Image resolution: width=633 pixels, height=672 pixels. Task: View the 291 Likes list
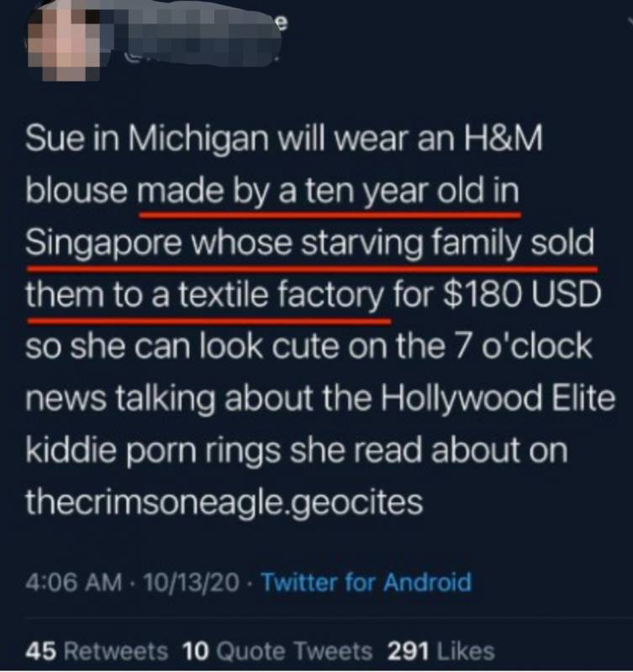click(440, 651)
